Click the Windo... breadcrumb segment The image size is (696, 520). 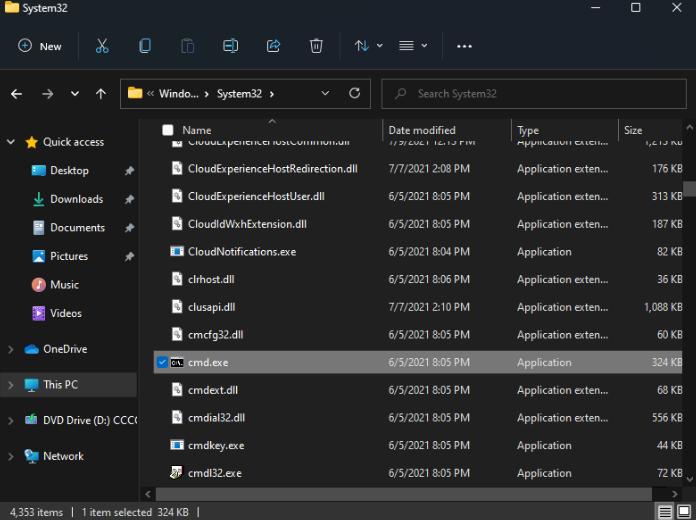[179, 94]
